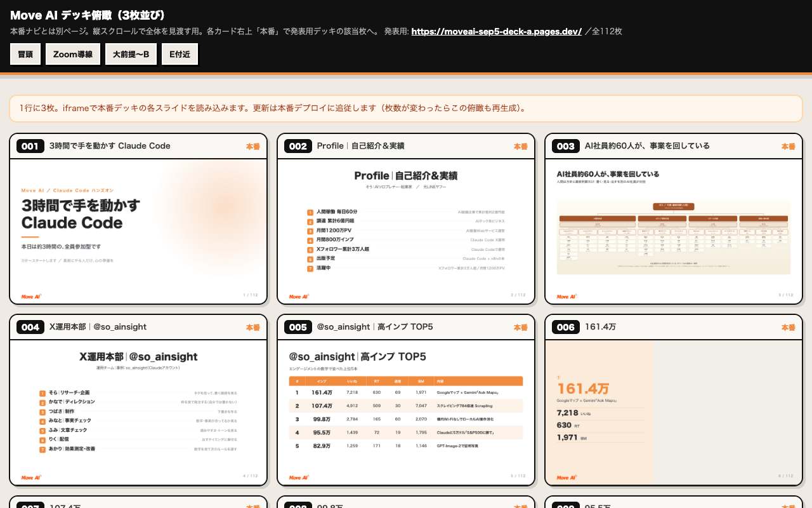Click the 002 number badge

[298, 146]
